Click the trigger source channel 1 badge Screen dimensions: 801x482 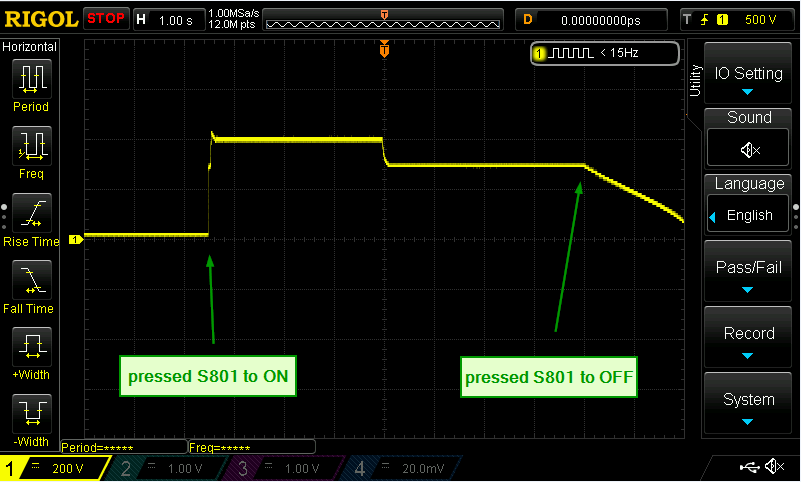(722, 20)
